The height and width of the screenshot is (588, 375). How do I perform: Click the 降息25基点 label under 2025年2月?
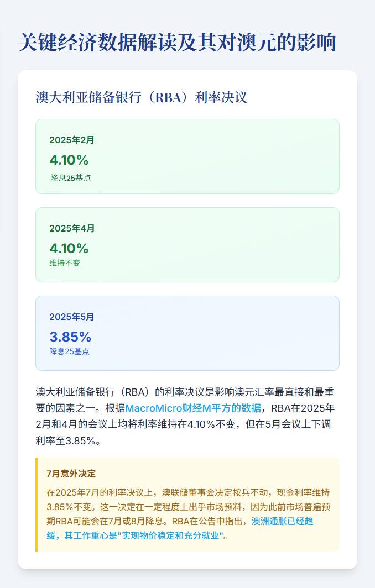[x=71, y=178]
